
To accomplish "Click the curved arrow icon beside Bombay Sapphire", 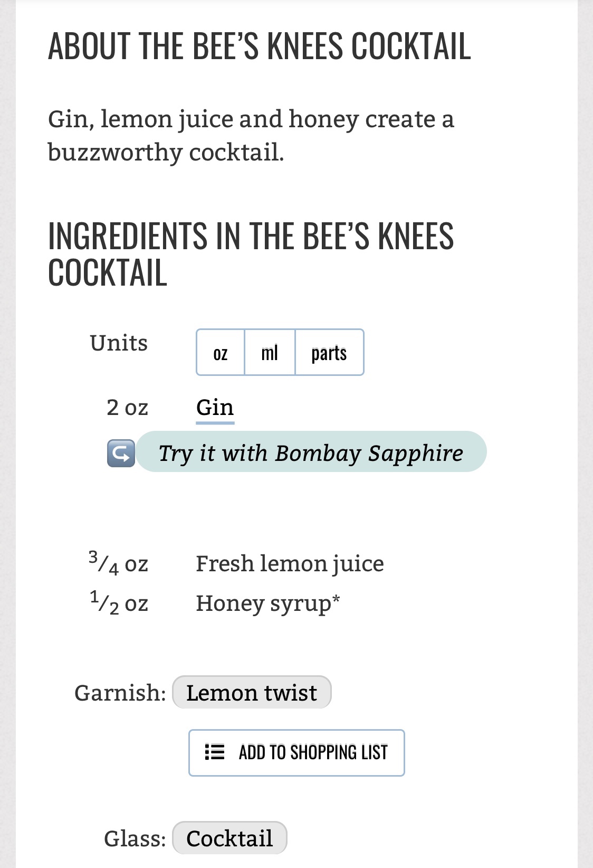I will (x=121, y=453).
